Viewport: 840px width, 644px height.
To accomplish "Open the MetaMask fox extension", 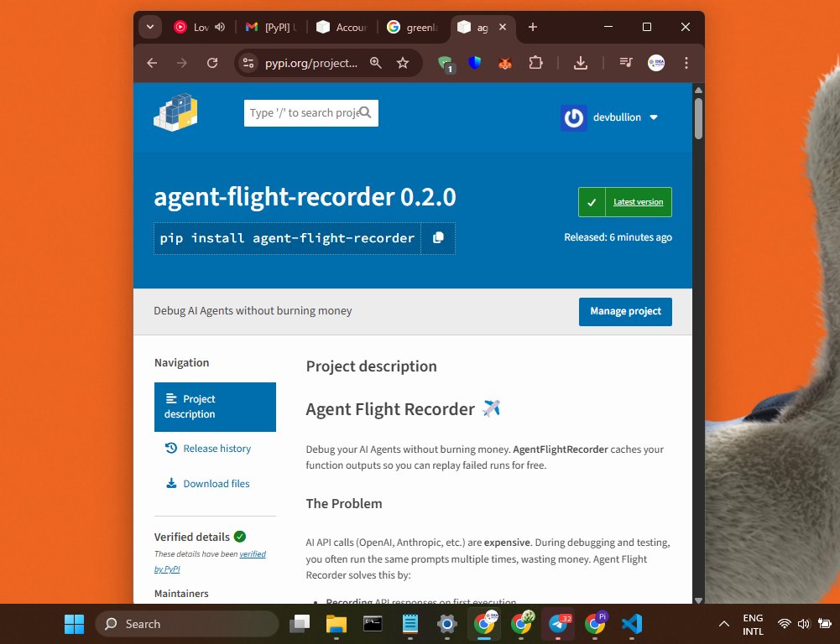I will point(504,63).
